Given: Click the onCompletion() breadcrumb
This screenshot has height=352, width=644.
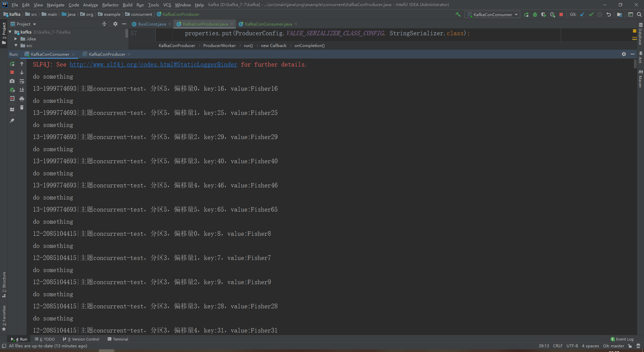Looking at the screenshot, I should (309, 45).
